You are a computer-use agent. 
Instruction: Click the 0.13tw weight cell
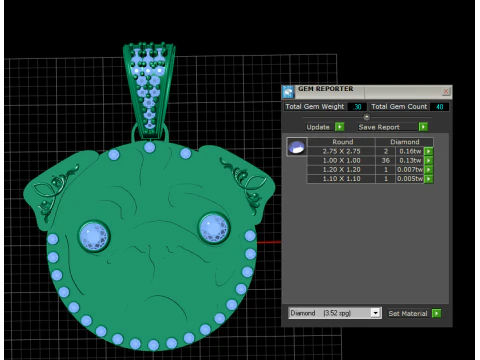coord(410,161)
